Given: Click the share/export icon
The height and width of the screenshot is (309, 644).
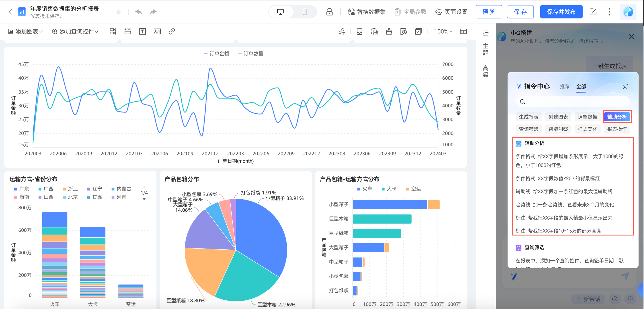Looking at the screenshot, I should (x=593, y=12).
